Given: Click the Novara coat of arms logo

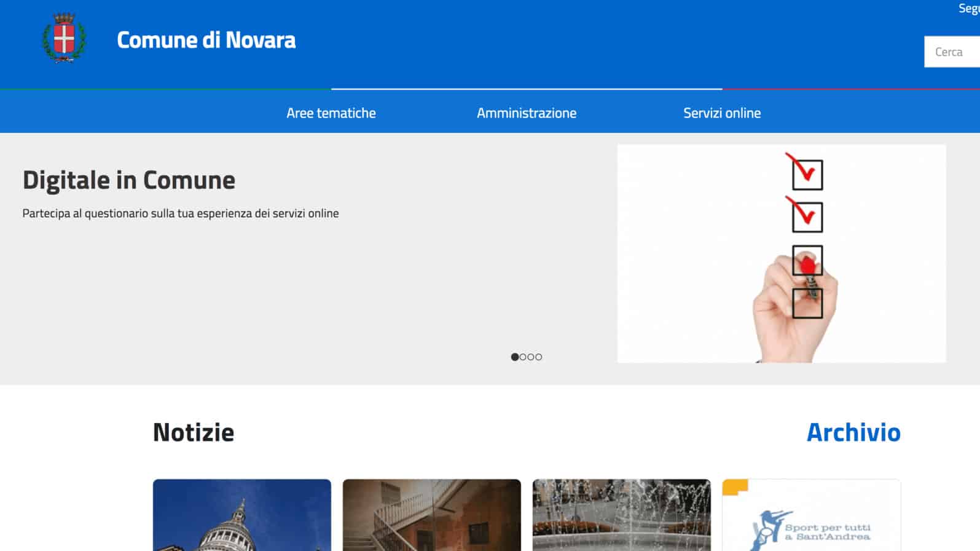Looking at the screenshot, I should [x=64, y=38].
